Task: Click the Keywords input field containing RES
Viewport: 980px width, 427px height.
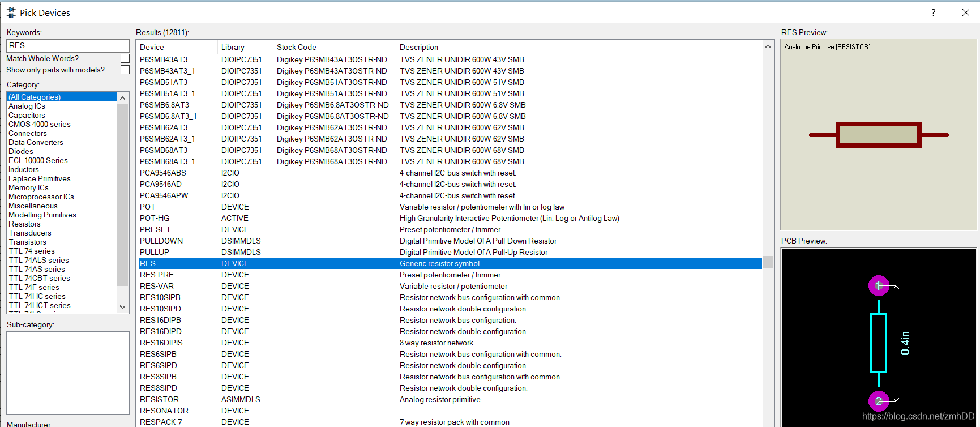Action: [68, 45]
